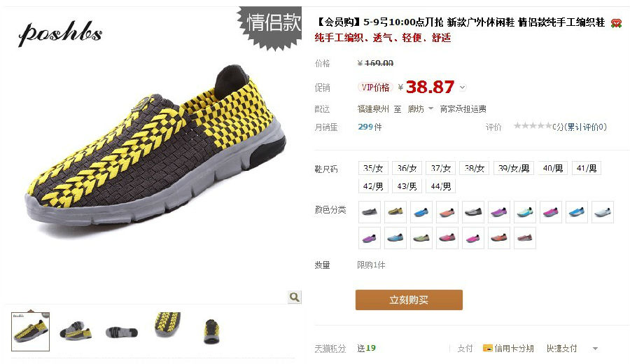Select the yellow-gray shoe color swatch
Screen dimensions: 630x364
point(395,211)
